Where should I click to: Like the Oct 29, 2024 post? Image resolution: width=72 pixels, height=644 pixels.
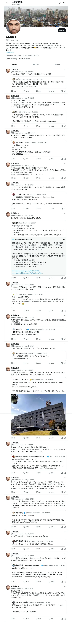coord(37,91)
